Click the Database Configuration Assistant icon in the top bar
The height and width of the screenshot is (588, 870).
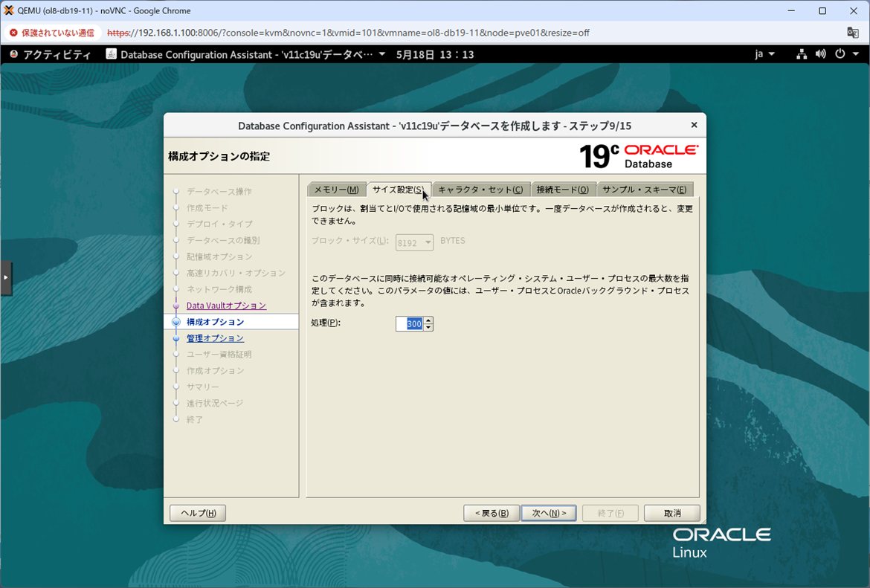[x=112, y=54]
